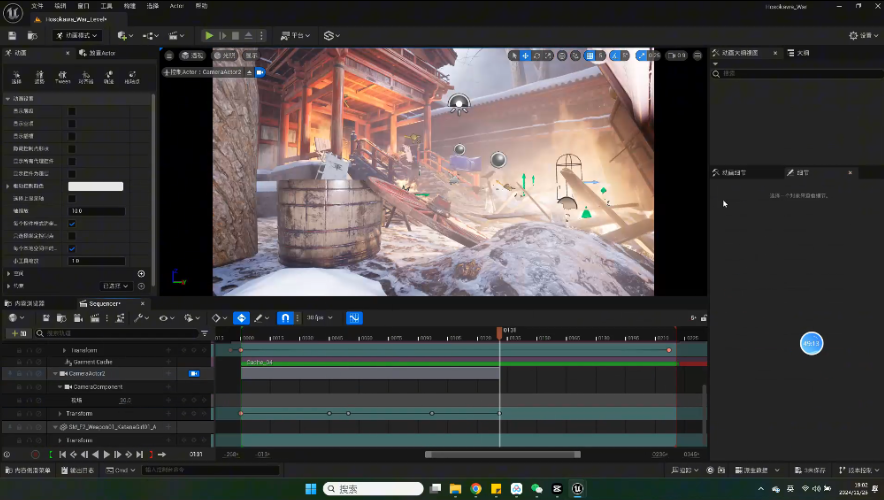Expand the color property row arrow
This screenshot has width=884, height=500.
(x=8, y=186)
